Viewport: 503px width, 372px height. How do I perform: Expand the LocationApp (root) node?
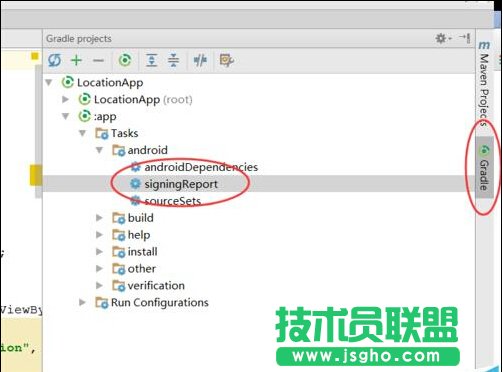tap(66, 99)
